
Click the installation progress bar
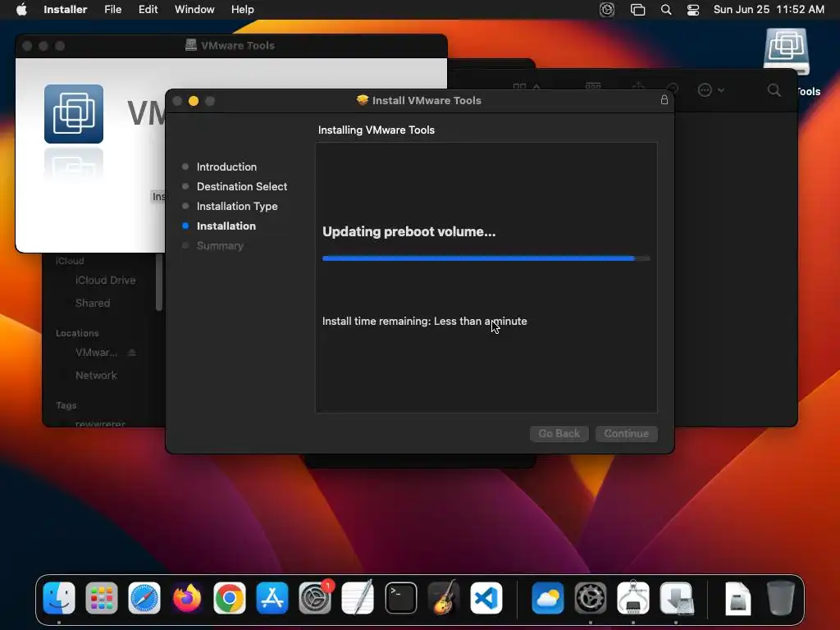(x=486, y=258)
